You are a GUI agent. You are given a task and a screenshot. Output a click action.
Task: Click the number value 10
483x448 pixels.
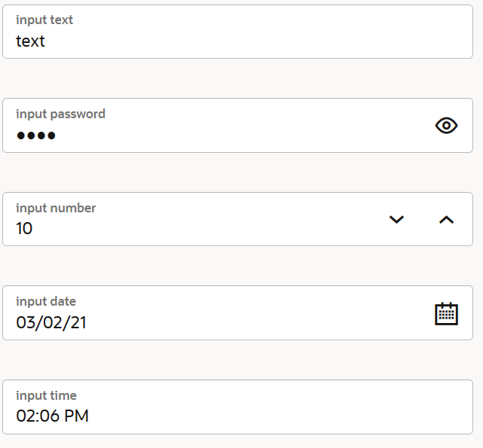coord(24,229)
